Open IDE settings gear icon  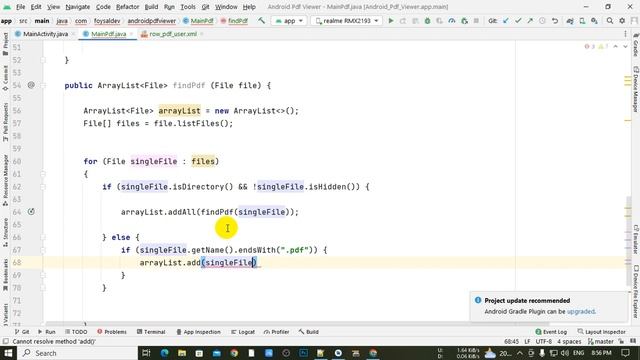pos(622,21)
